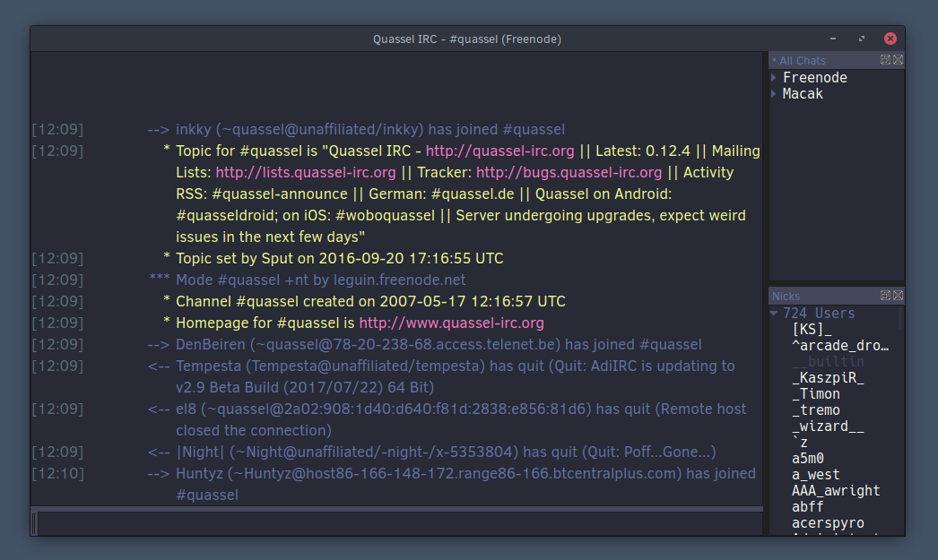
Task: Expand the Freenode network tree
Action: click(774, 78)
